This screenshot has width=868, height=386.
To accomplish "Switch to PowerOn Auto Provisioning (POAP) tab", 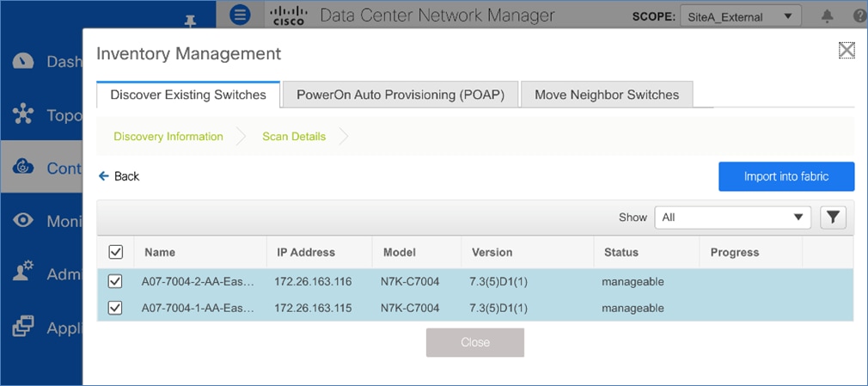I will [400, 95].
